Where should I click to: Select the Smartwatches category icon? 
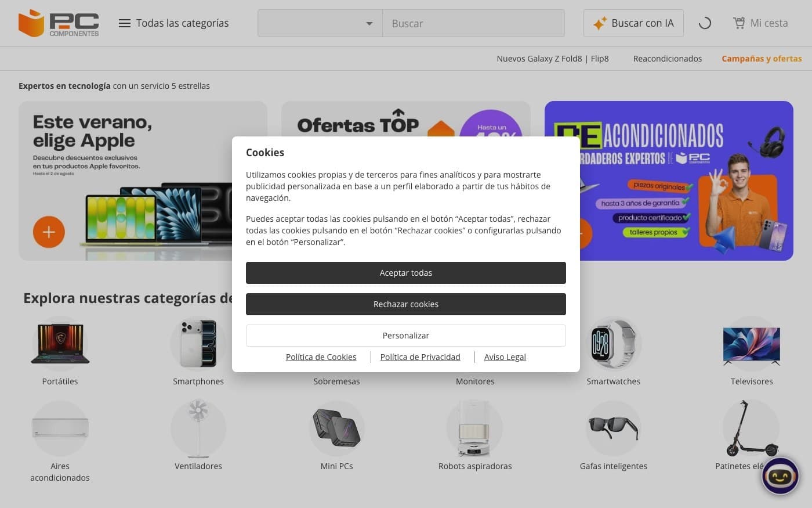coord(613,344)
